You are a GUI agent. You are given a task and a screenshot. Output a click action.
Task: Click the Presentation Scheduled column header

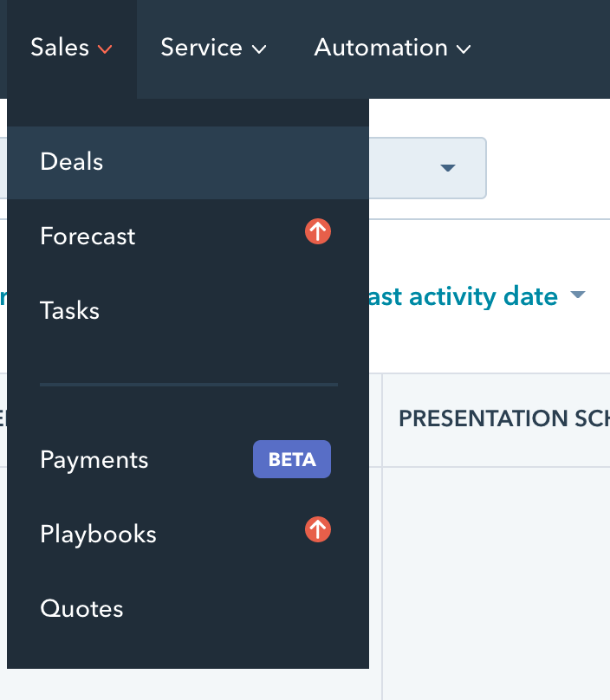point(504,418)
